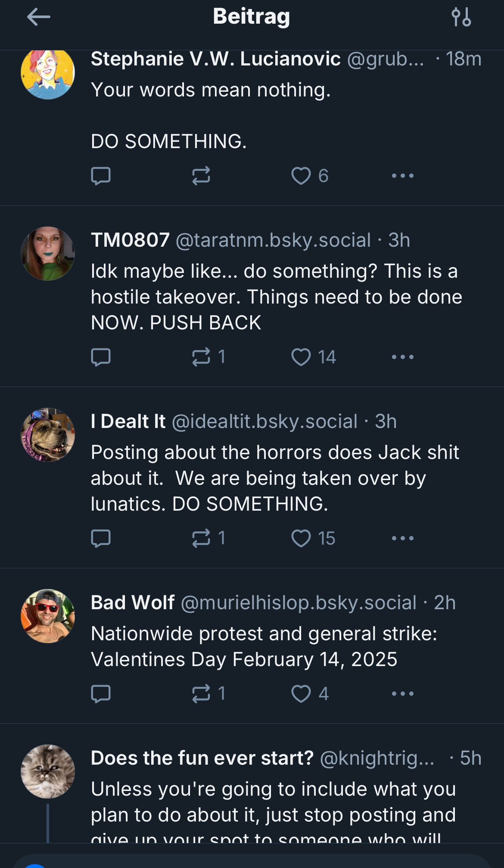The height and width of the screenshot is (868, 504).
Task: Like Stephanie's DO SOMETHING post
Action: (301, 176)
